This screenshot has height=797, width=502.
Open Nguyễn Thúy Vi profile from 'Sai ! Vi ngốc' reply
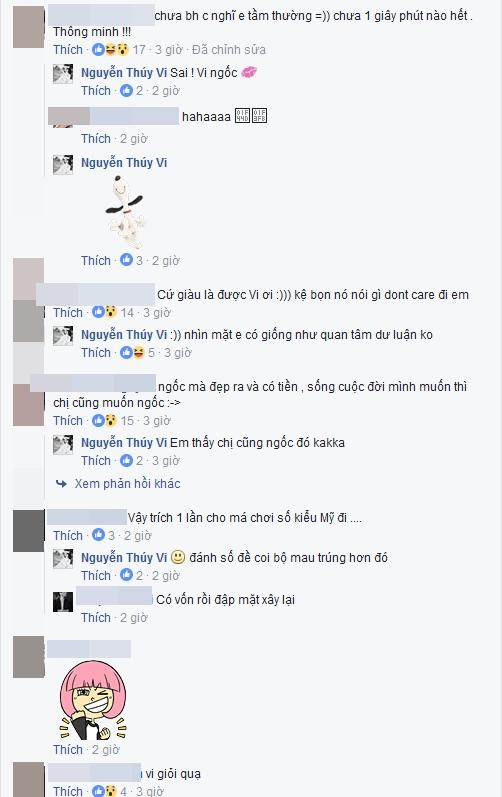coord(124,73)
